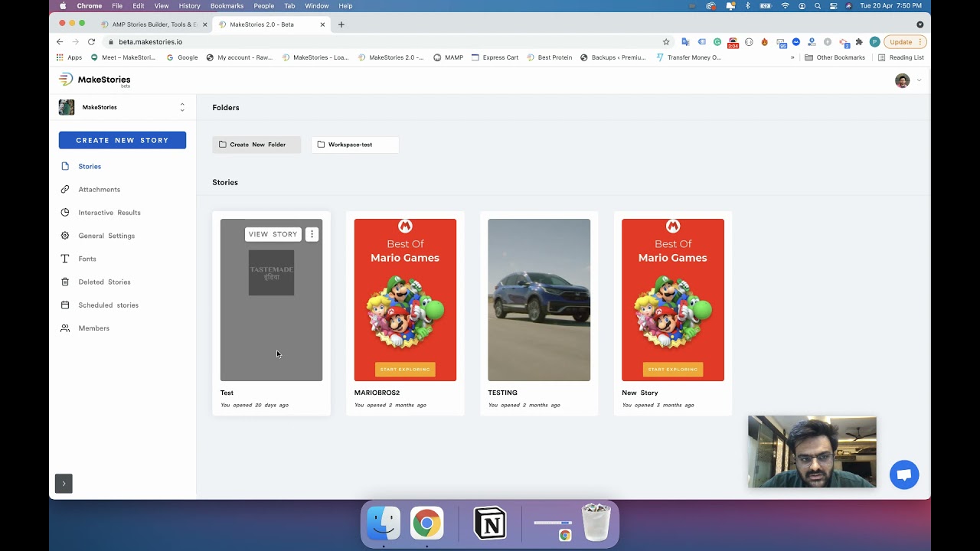Viewport: 980px width, 551px height.
Task: Bookmark this page with the star
Action: pyautogui.click(x=666, y=42)
